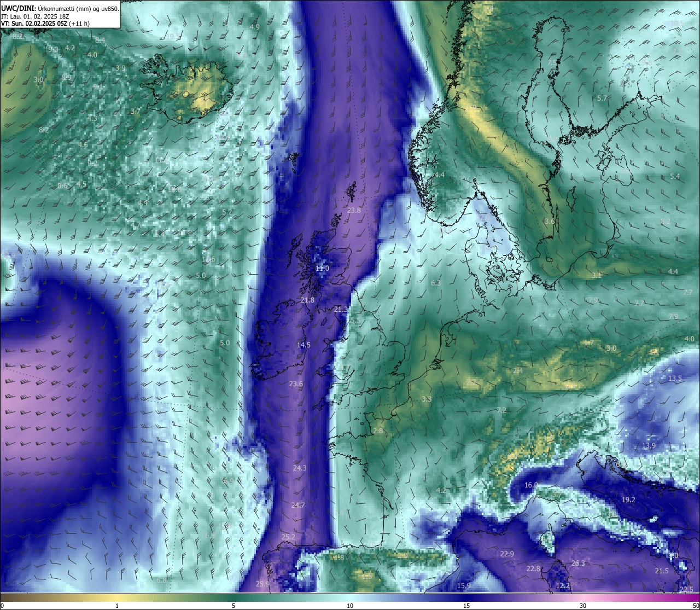The image size is (700, 610).
Task: Click the 4.9 value at top
Action: (254, 27)
